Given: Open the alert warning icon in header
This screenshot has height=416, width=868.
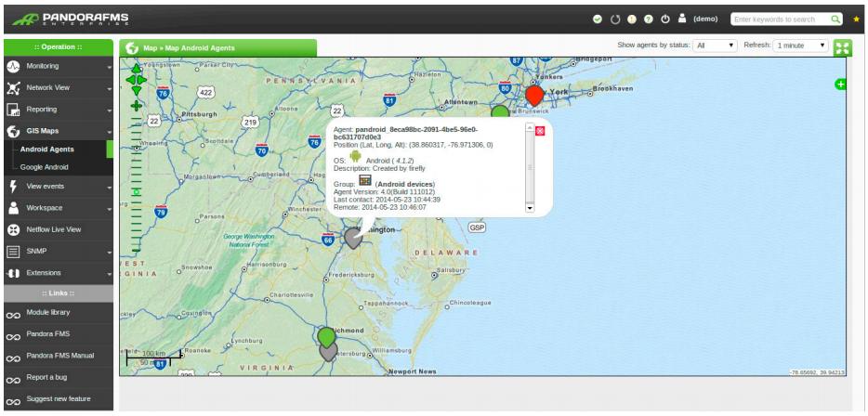Looking at the screenshot, I should tap(632, 19).
